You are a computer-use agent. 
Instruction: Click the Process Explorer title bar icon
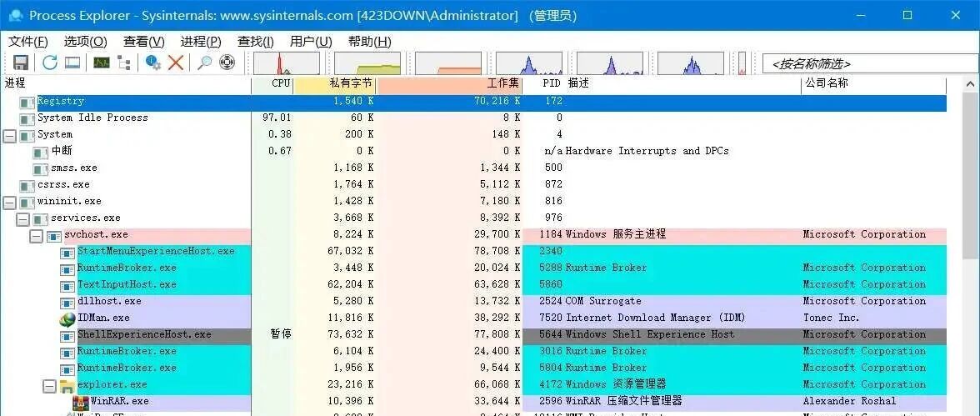(15, 15)
